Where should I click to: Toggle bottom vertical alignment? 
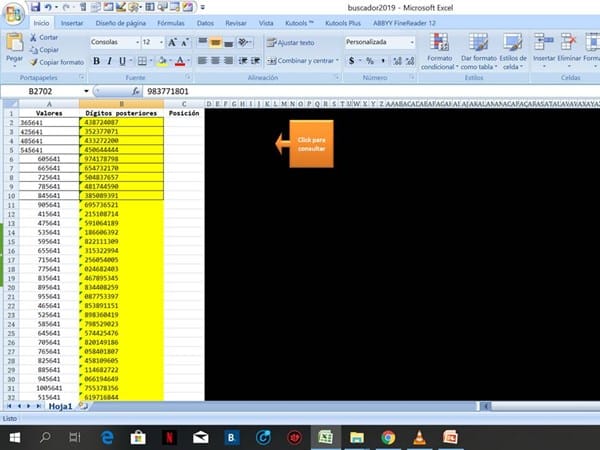tap(228, 42)
